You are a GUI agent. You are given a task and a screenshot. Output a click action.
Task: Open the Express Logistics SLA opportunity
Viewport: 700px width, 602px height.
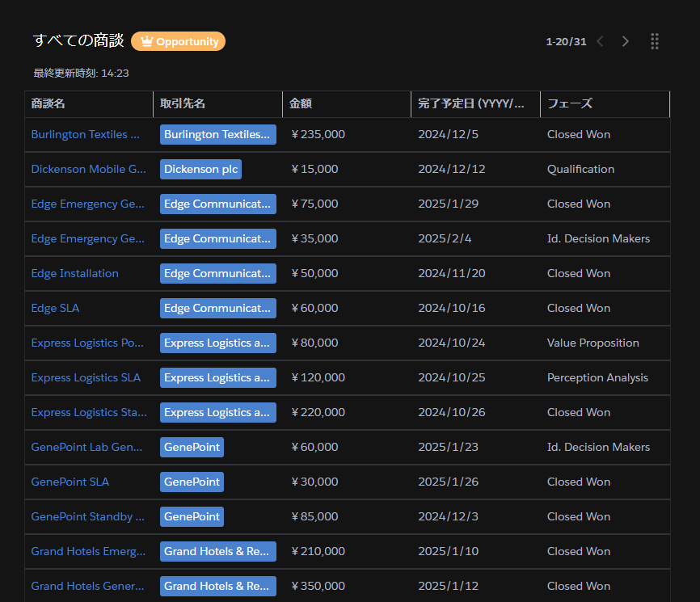pyautogui.click(x=86, y=377)
